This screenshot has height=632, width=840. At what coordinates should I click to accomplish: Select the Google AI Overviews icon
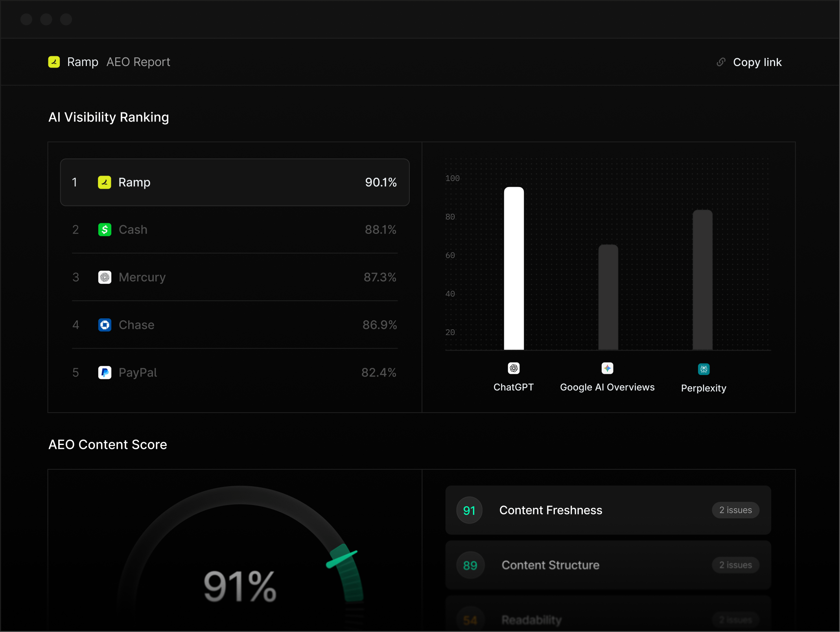click(607, 368)
